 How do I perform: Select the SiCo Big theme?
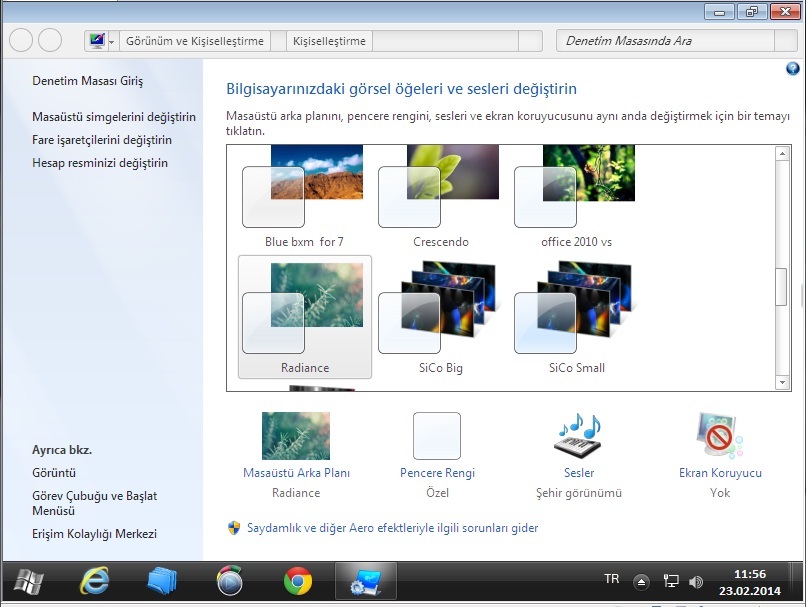coord(441,318)
